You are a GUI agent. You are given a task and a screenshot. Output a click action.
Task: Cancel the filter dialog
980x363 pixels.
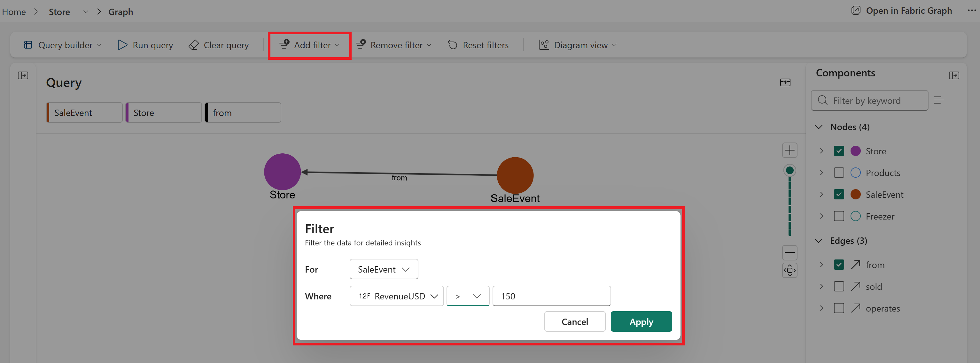(x=574, y=321)
